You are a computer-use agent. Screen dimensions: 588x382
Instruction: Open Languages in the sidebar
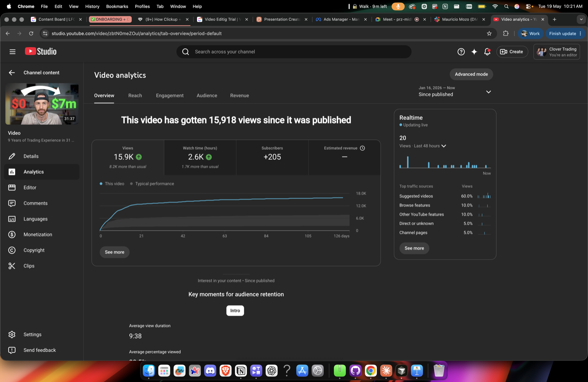(42, 219)
